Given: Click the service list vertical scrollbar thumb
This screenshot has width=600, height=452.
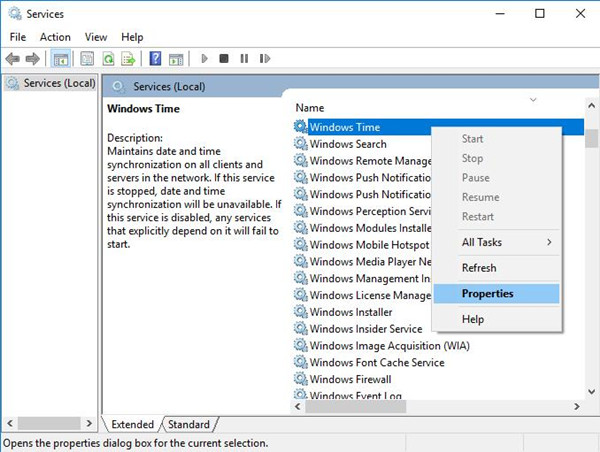Looking at the screenshot, I should (591, 138).
